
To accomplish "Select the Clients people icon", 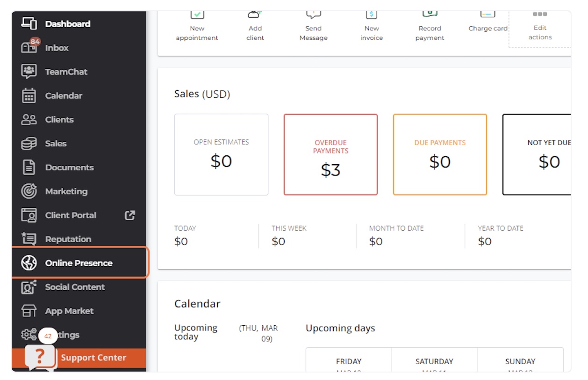I will (x=29, y=120).
